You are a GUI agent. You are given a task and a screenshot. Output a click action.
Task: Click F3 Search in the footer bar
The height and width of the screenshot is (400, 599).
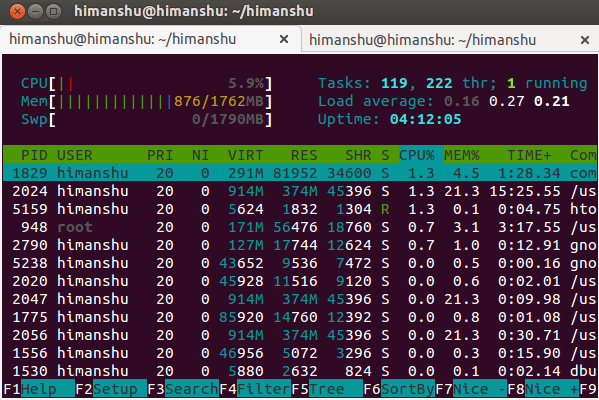[x=183, y=389]
